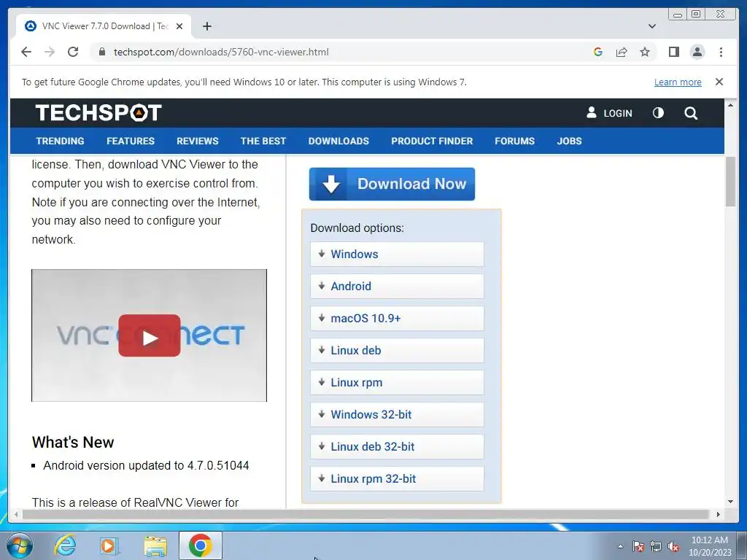Click the Chrome back arrow
The width and height of the screenshot is (747, 560).
click(x=26, y=52)
